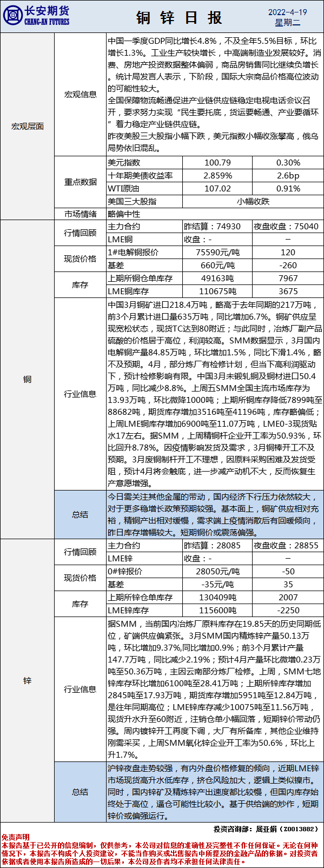Click the zinc basis -35元/吨

(x=218, y=584)
